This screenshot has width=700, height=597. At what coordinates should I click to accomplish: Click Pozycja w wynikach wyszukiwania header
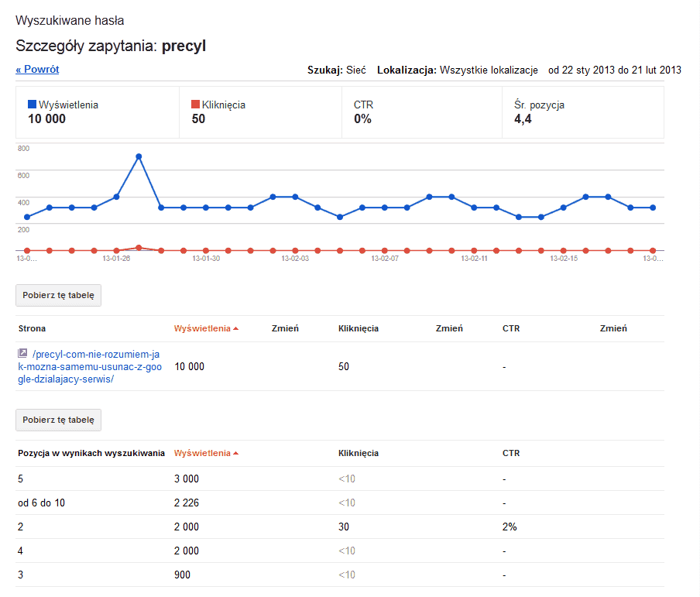point(91,453)
